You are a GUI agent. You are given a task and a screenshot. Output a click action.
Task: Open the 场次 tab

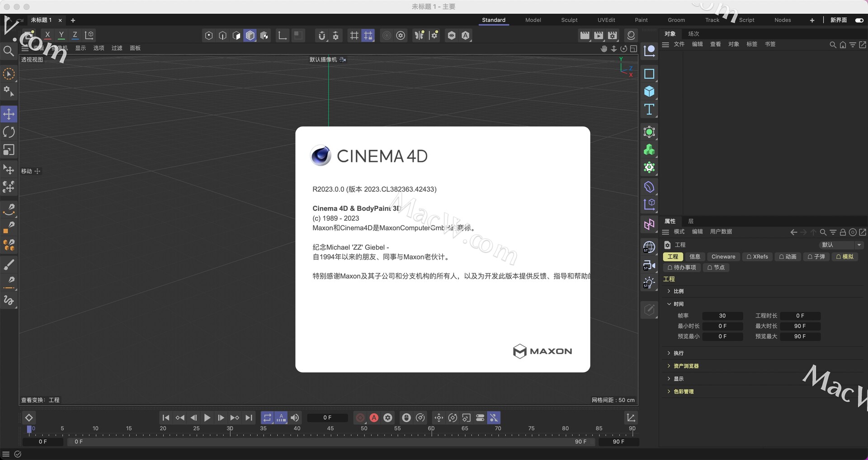pyautogui.click(x=693, y=34)
